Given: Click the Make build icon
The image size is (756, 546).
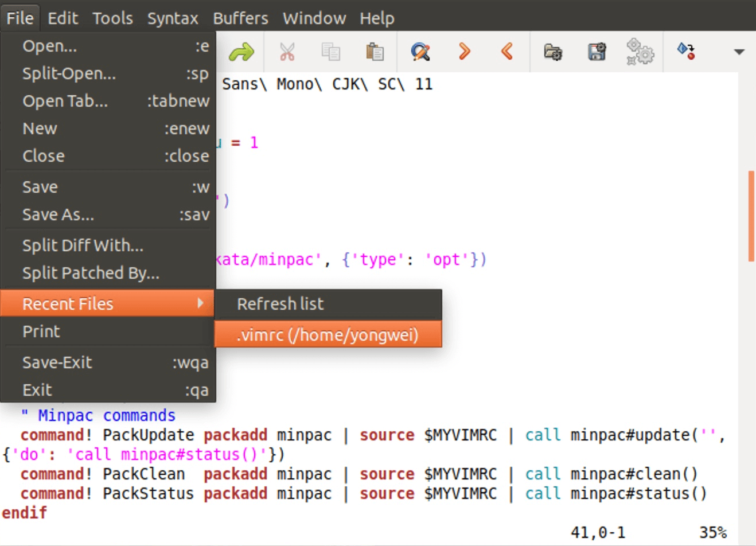Looking at the screenshot, I should tap(686, 51).
